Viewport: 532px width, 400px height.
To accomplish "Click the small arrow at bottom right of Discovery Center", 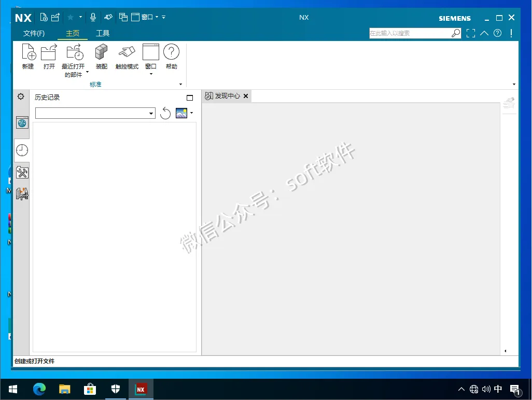I will point(505,351).
